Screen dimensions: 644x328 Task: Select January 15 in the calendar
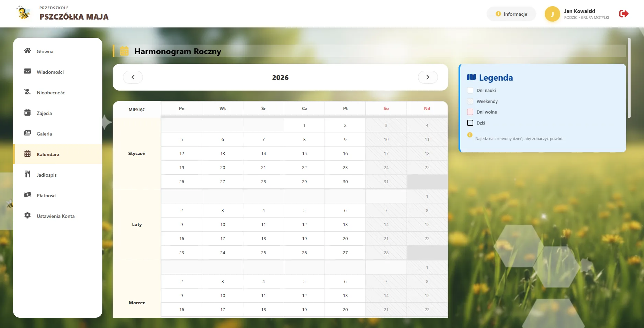pyautogui.click(x=304, y=153)
